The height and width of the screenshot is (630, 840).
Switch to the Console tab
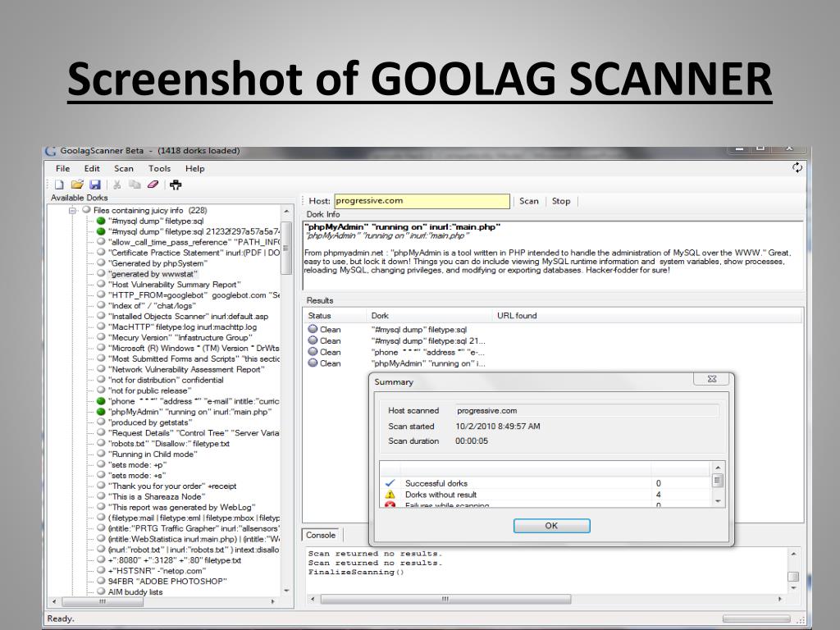pyautogui.click(x=321, y=535)
